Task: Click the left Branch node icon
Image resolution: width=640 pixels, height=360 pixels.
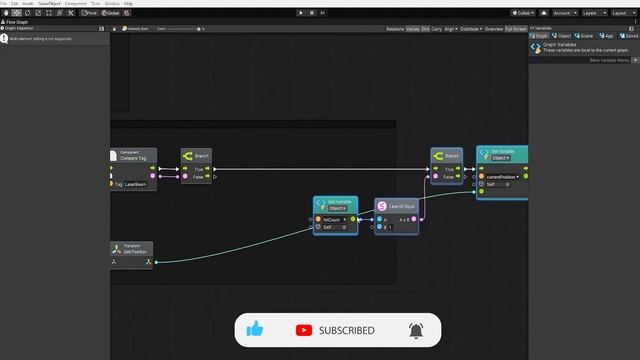Action: point(188,156)
